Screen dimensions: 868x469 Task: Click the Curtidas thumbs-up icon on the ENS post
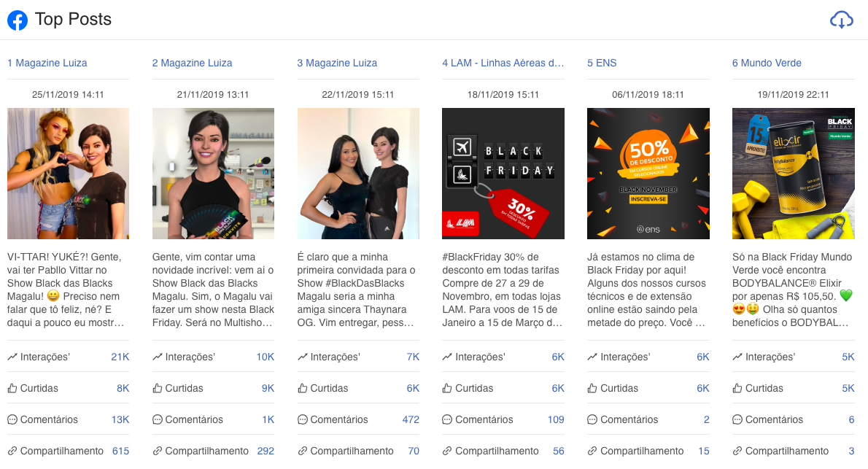(x=592, y=388)
